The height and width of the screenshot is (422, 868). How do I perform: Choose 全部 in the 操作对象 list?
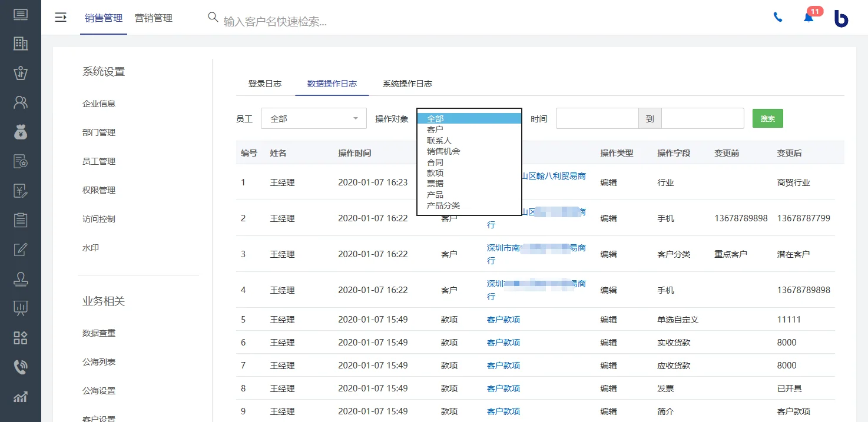coord(469,119)
